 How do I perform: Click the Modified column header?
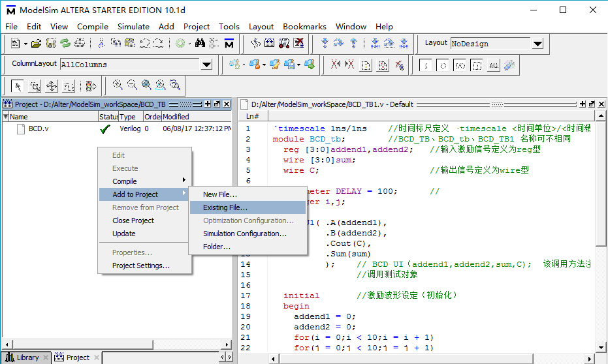pyautogui.click(x=197, y=117)
